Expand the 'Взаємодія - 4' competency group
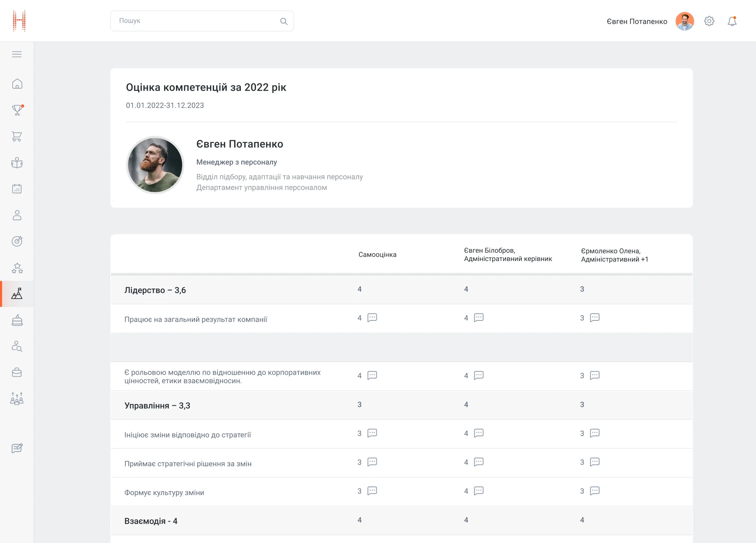 (151, 521)
